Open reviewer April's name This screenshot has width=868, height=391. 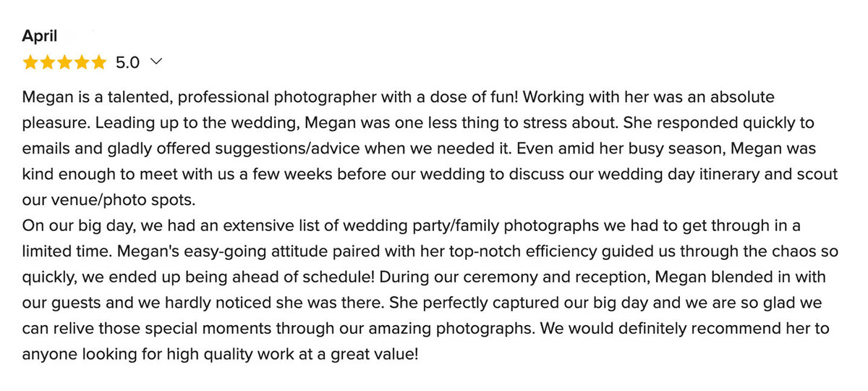pyautogui.click(x=40, y=36)
